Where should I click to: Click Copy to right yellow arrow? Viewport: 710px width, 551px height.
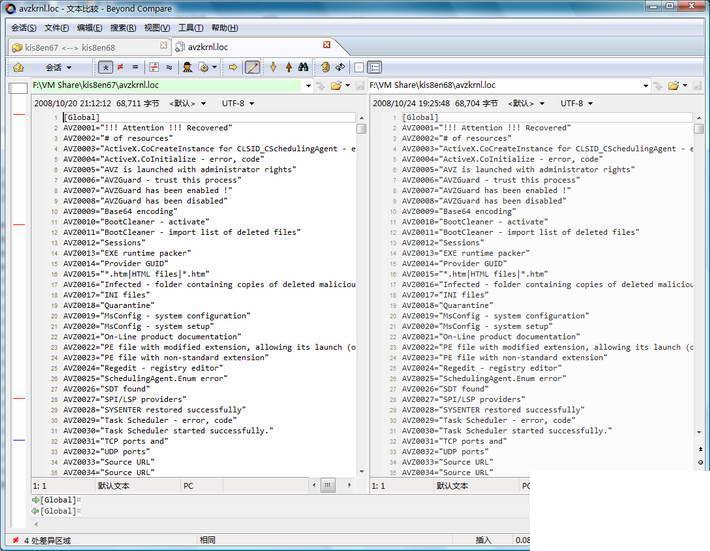pyautogui.click(x=233, y=67)
